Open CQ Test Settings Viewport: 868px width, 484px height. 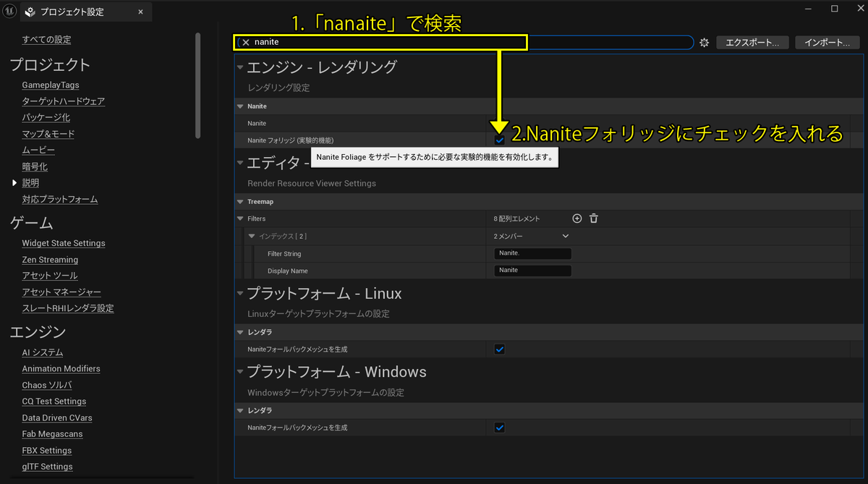(54, 402)
